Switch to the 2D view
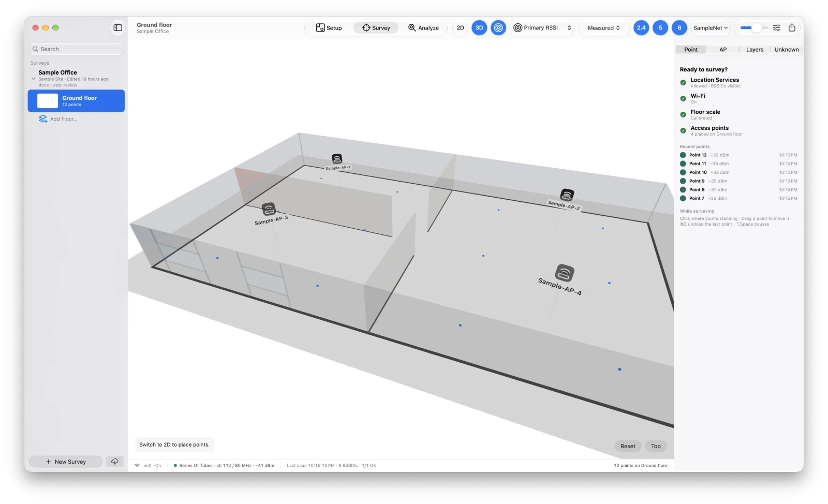 click(460, 28)
